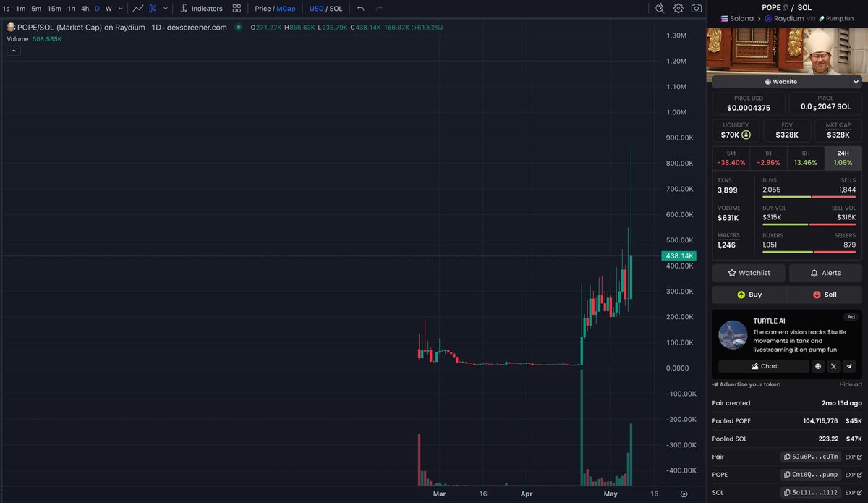The height and width of the screenshot is (503, 868).
Task: Expand chart style dropdown arrow
Action: (166, 9)
